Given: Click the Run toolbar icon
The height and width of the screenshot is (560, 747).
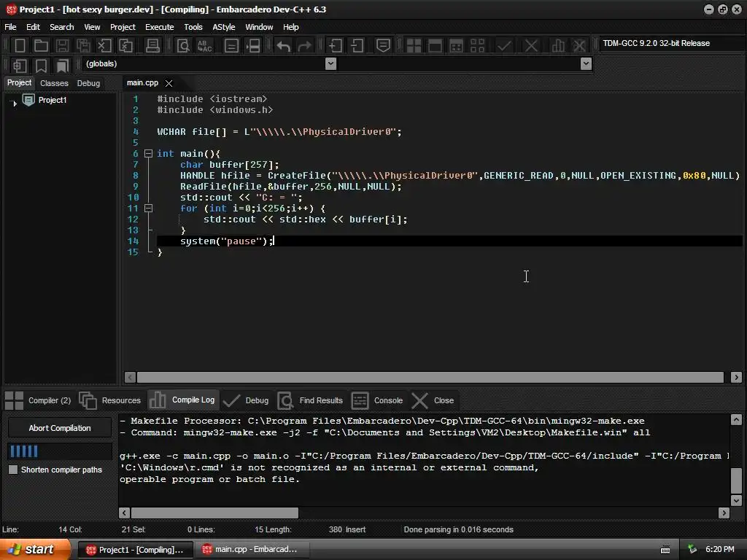Looking at the screenshot, I should 435,46.
